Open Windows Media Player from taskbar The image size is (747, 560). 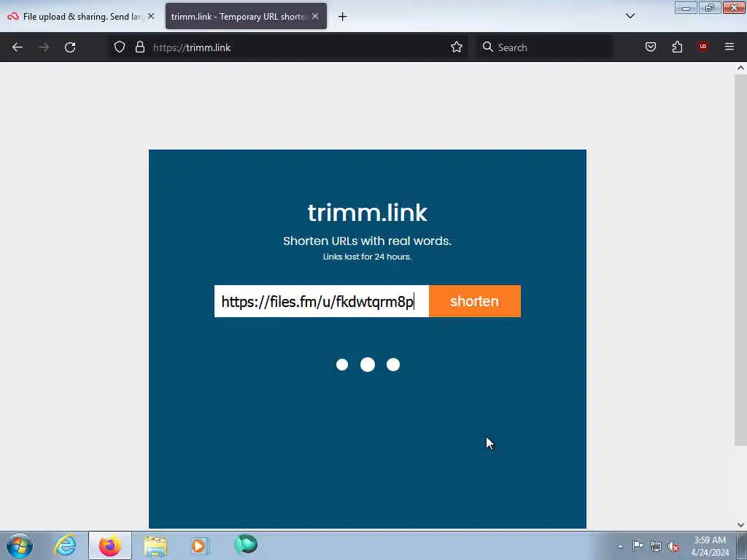tap(199, 545)
